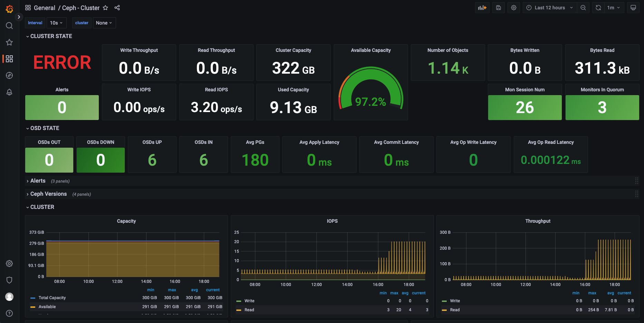Click the Mon Session Num 26 value

(x=525, y=108)
